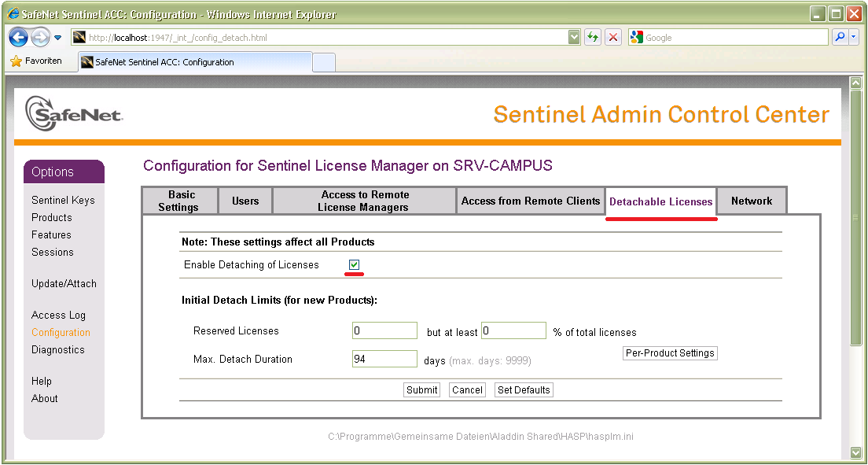Click the note "These settings affect all Products"
868x465 pixels.
point(278,242)
